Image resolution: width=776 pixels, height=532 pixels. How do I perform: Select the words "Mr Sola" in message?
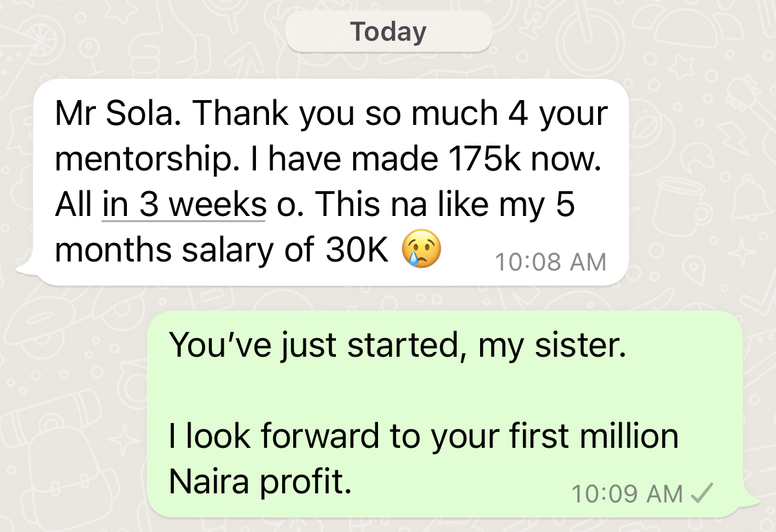pyautogui.click(x=114, y=113)
